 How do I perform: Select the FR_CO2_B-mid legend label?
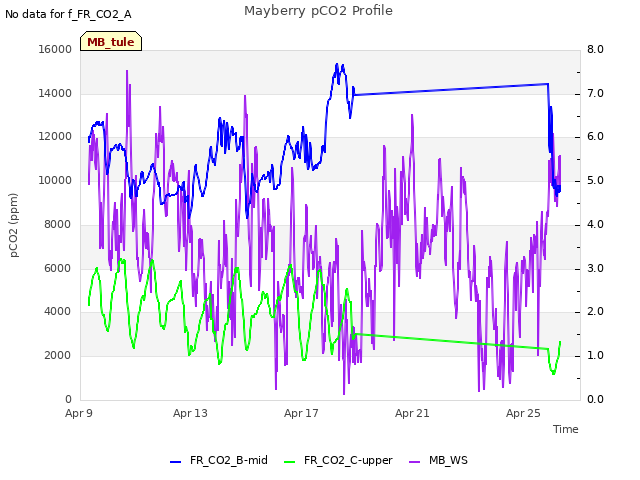point(229,460)
